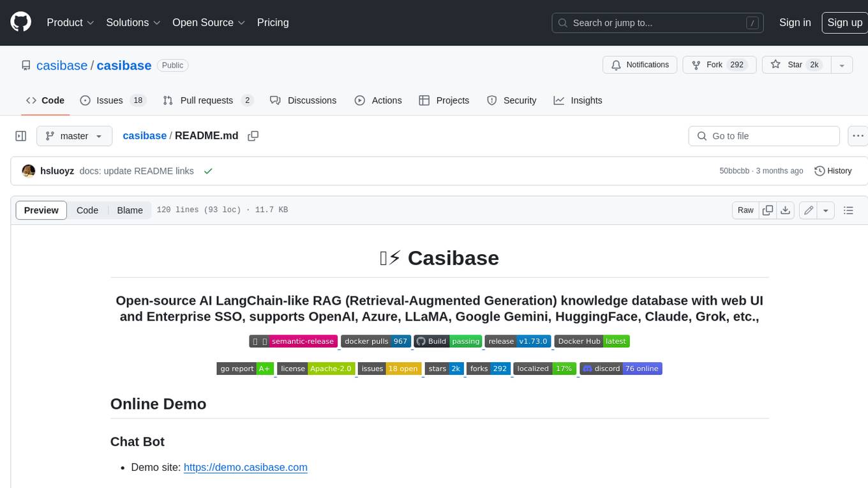Click the Chat Bot heading

pyautogui.click(x=137, y=441)
